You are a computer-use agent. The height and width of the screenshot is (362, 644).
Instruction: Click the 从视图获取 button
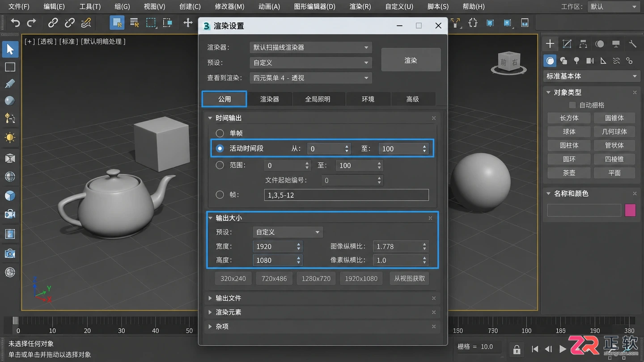pos(410,278)
